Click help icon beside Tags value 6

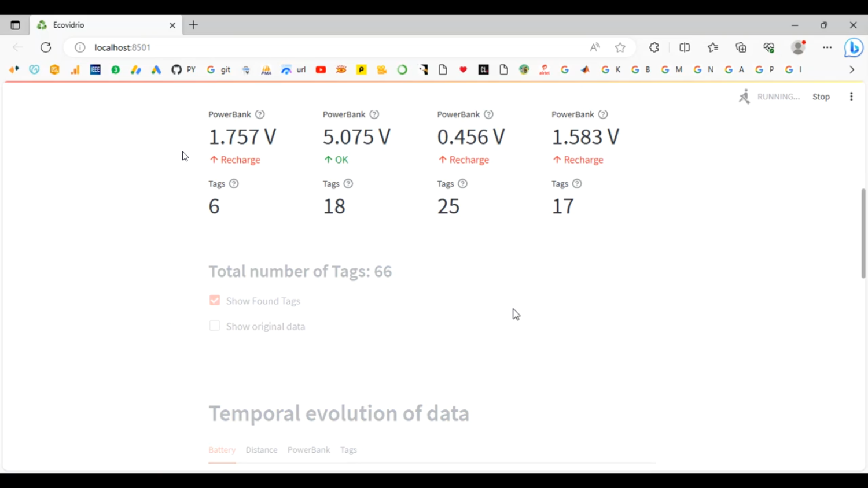coord(234,184)
